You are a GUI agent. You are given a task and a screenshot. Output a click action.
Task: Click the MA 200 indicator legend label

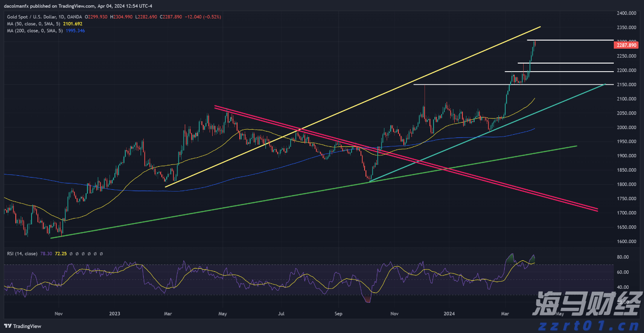pos(33,31)
